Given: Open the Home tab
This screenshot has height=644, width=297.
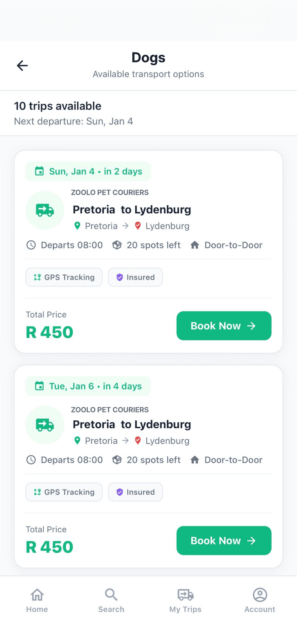Looking at the screenshot, I should (37, 600).
